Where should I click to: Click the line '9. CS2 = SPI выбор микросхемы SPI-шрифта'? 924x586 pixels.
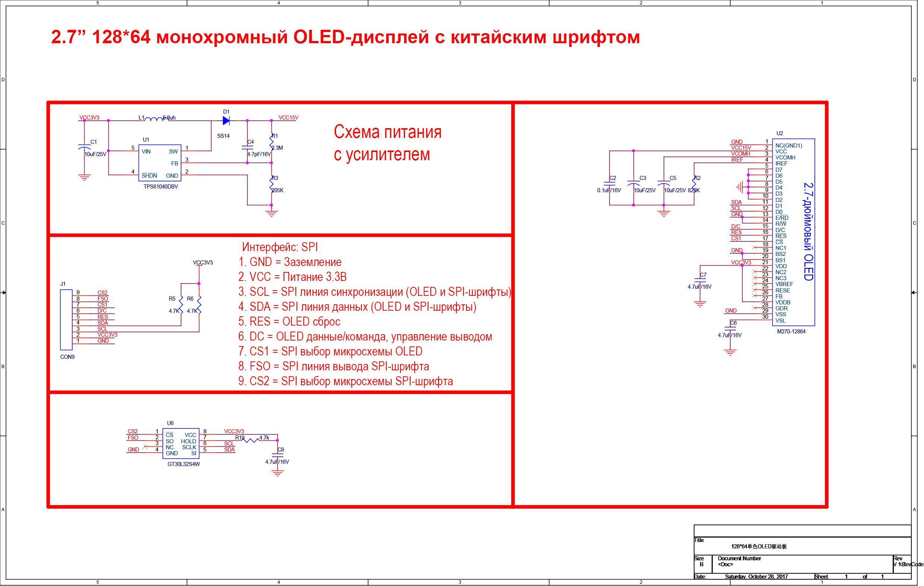pos(346,381)
